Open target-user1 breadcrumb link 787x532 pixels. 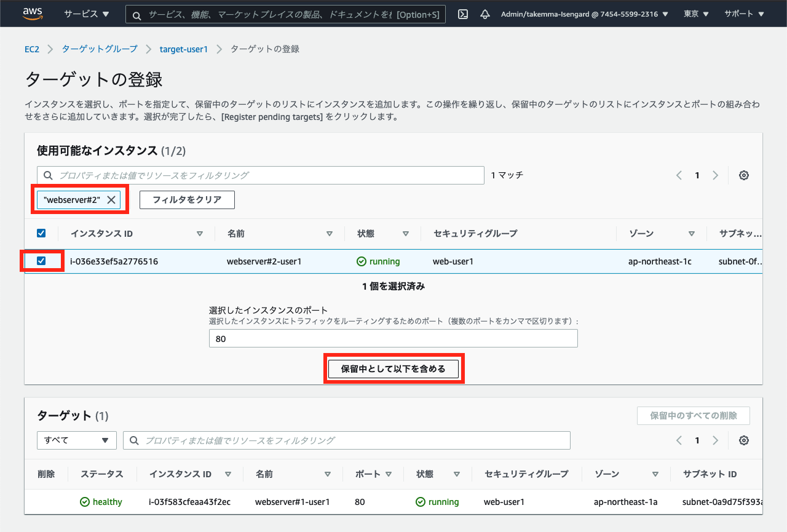coord(184,49)
